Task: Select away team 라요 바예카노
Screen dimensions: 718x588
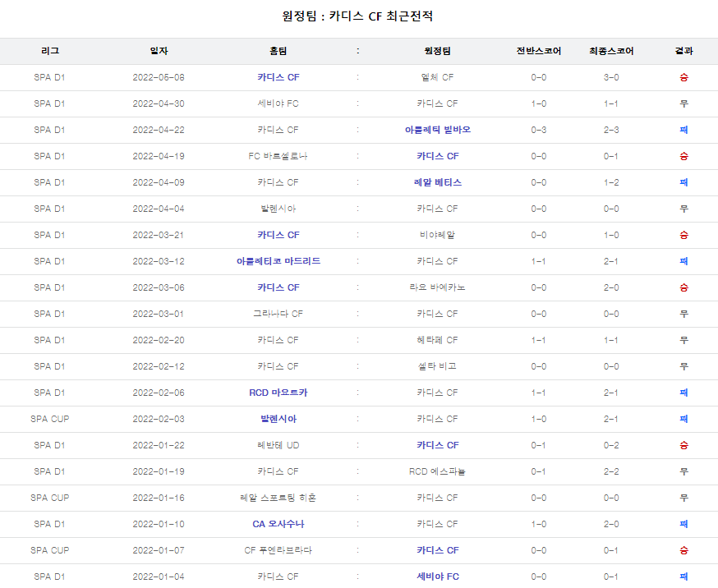Action: [x=437, y=287]
